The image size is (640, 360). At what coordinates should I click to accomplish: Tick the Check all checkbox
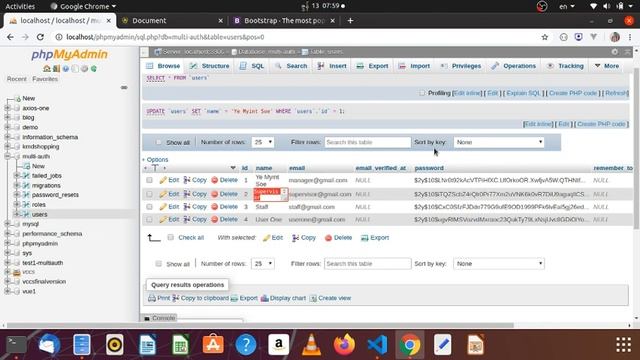pos(171,237)
